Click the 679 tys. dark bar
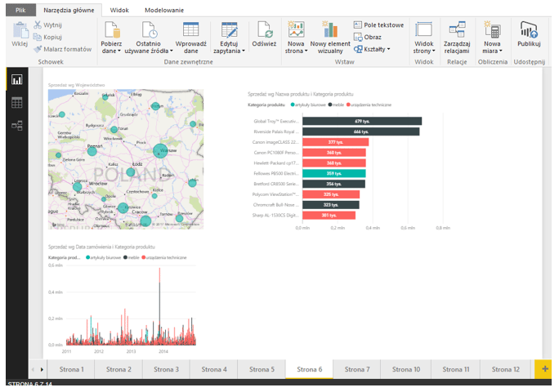 (x=362, y=121)
